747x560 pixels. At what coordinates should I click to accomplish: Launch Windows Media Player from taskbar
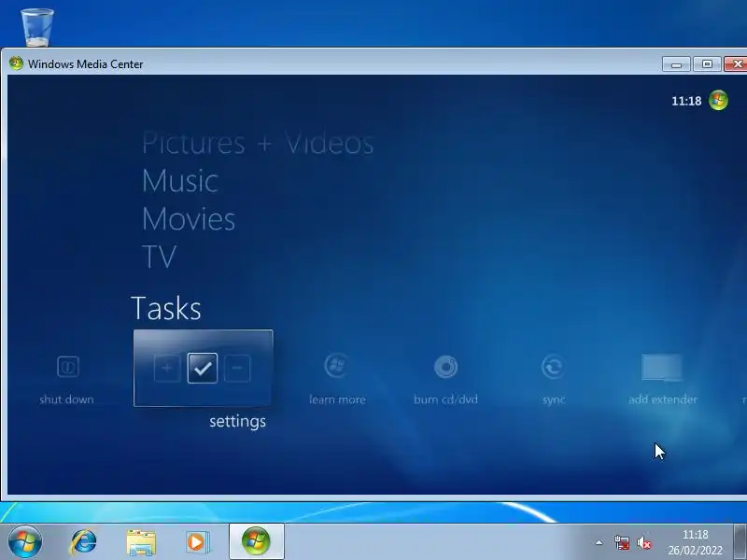coord(197,542)
